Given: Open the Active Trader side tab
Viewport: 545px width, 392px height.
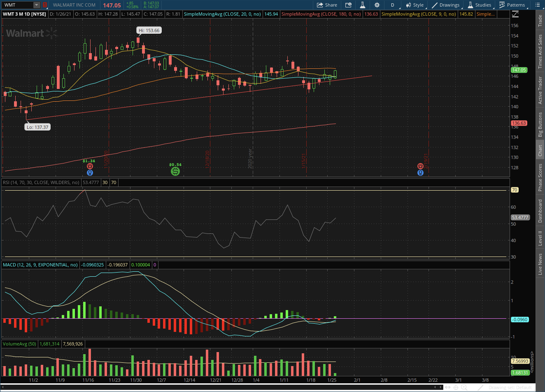Looking at the screenshot, I should (540, 90).
